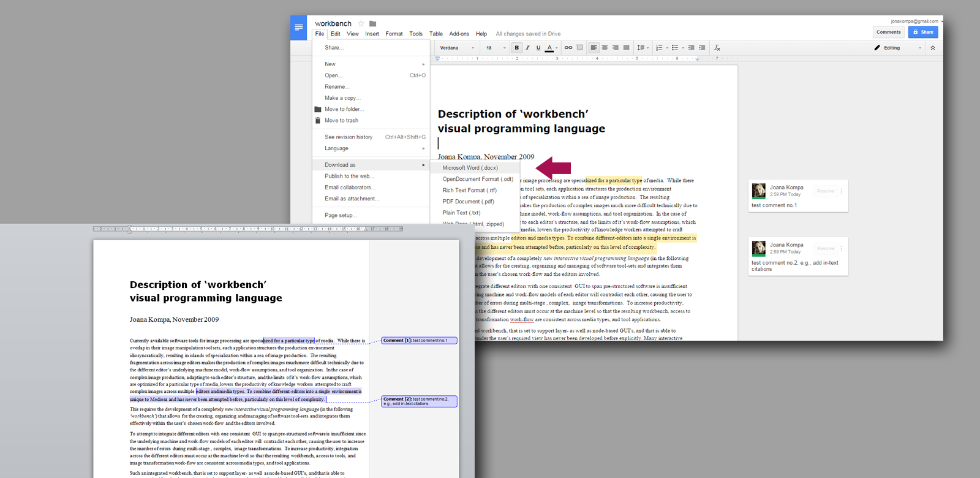This screenshot has height=478, width=980.
Task: Clear formatting with the Tx icon
Action: (x=717, y=48)
